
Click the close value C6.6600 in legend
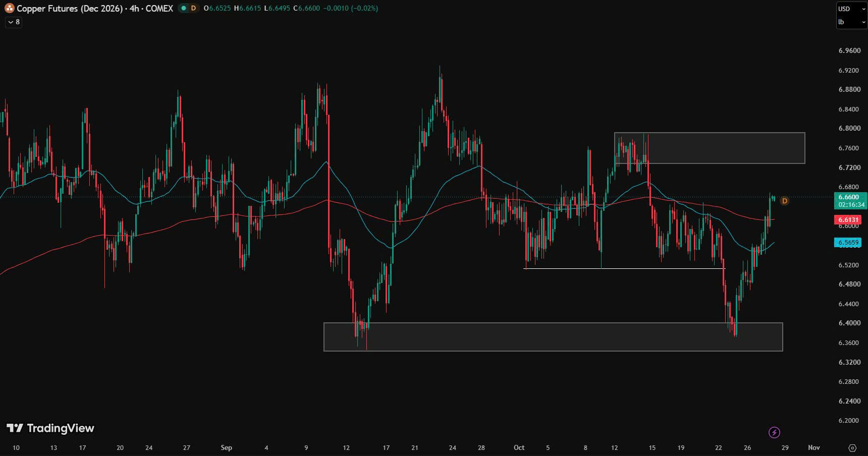click(306, 9)
